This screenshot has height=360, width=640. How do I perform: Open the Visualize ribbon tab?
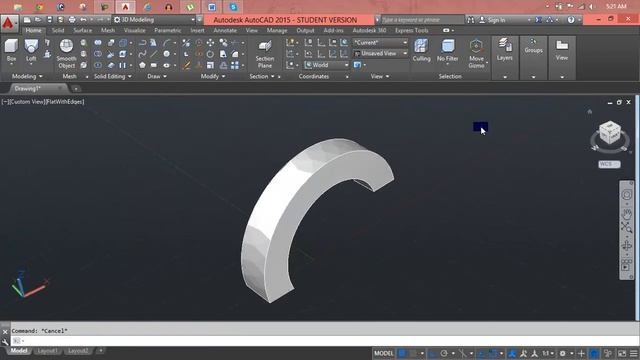[x=134, y=30]
